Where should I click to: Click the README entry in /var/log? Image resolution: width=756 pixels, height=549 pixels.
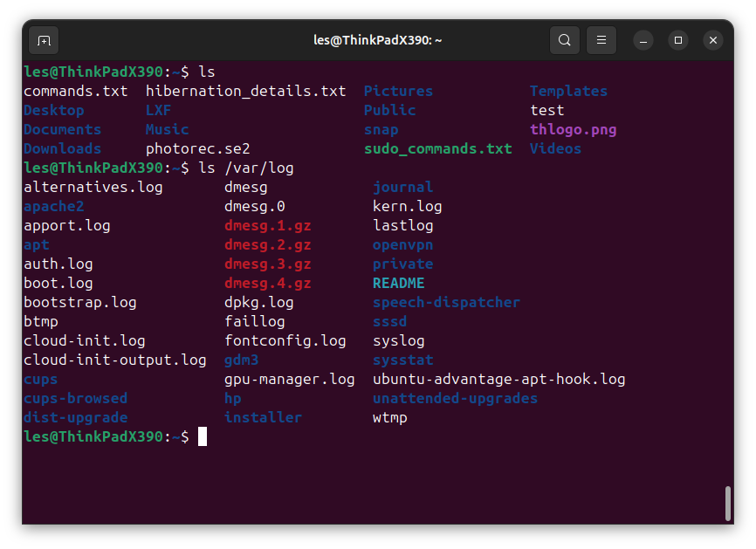[398, 283]
